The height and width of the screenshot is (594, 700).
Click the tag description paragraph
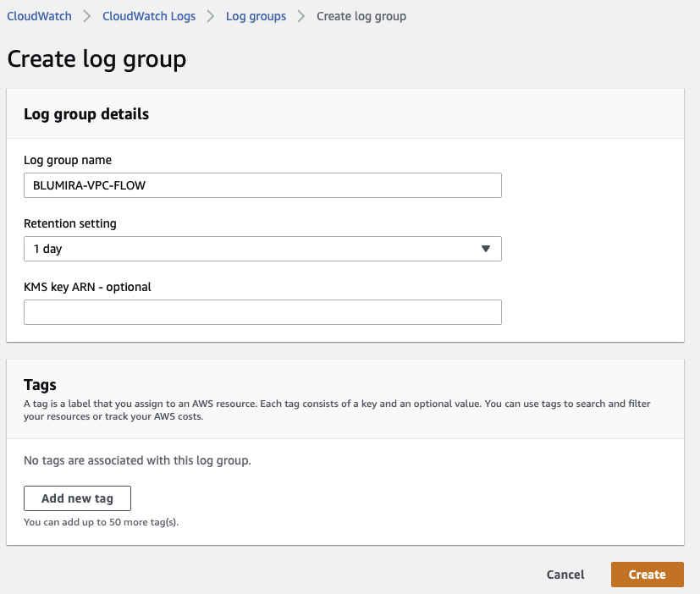pos(337,410)
